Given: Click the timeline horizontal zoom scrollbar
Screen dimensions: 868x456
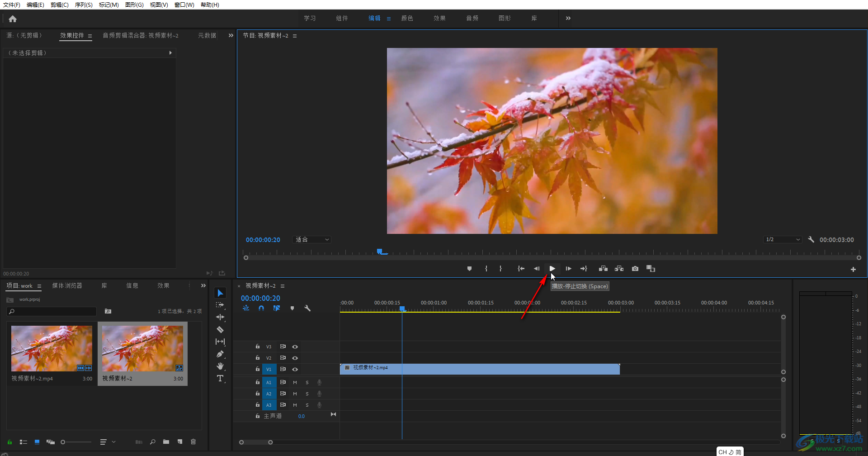Looking at the screenshot, I should [x=256, y=442].
